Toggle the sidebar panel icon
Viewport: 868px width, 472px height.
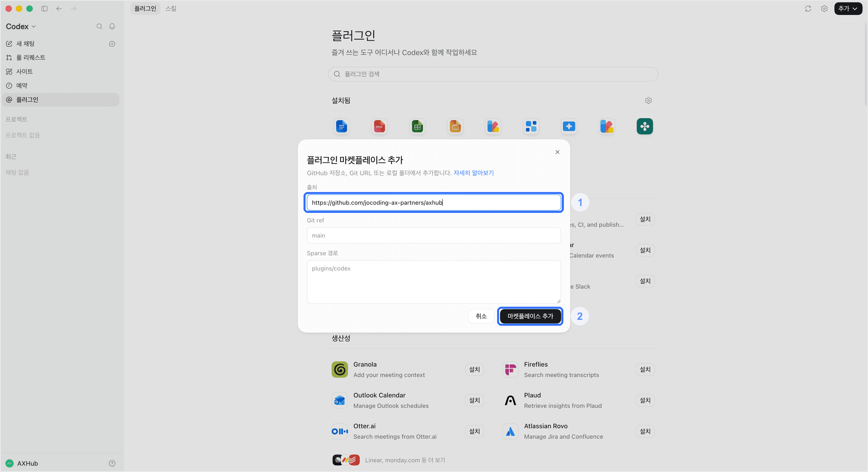(44, 9)
